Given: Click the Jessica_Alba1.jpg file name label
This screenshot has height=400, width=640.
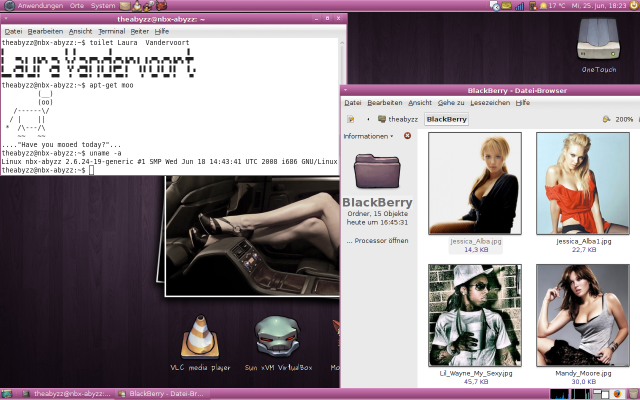Looking at the screenshot, I should (584, 241).
